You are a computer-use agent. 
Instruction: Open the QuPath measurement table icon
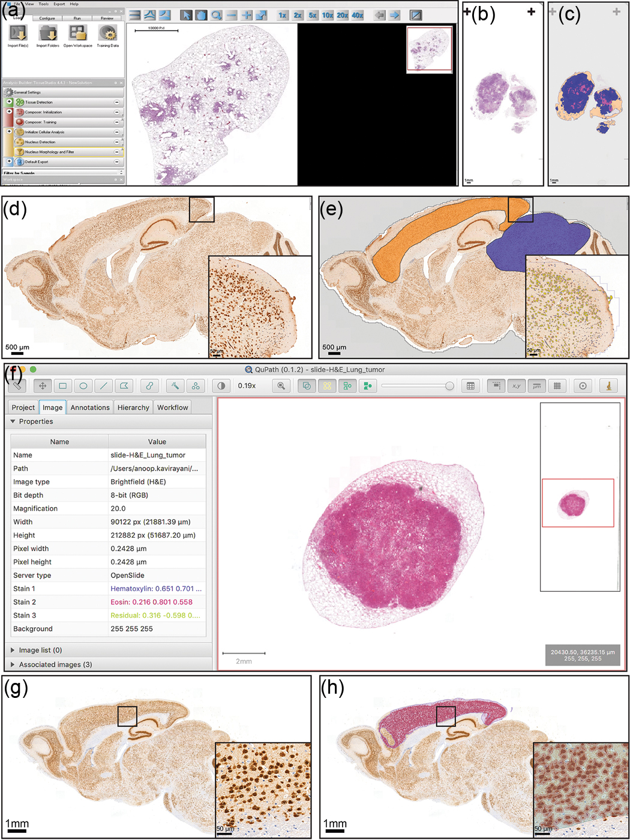470,386
